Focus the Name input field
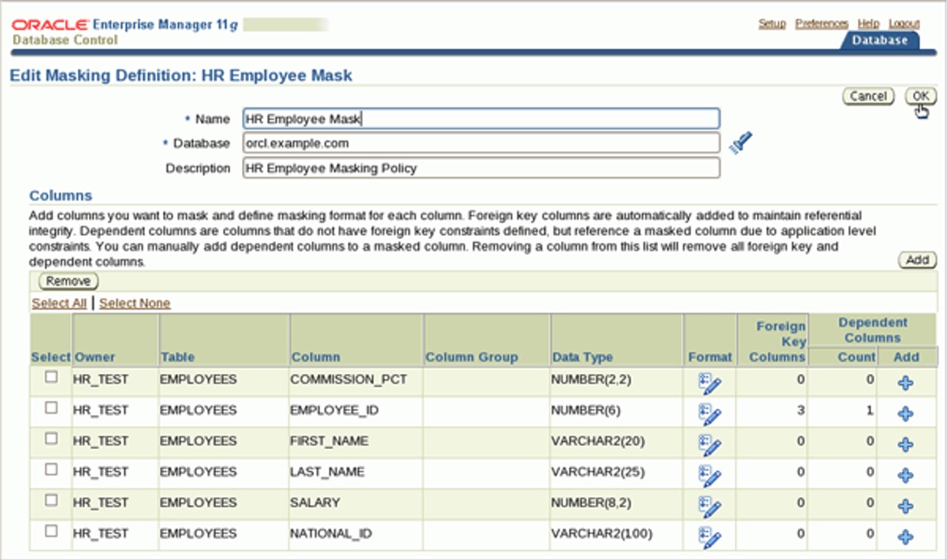Image resolution: width=947 pixels, height=560 pixels. point(481,119)
